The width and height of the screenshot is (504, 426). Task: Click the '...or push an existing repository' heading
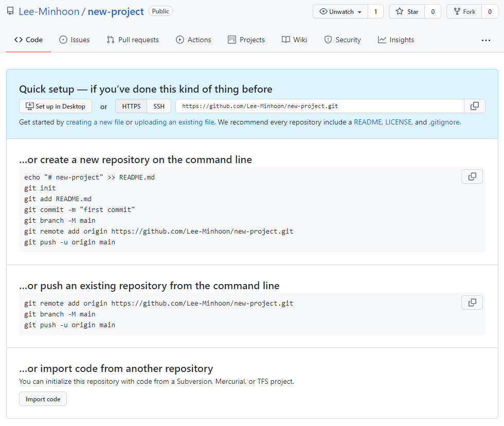149,286
